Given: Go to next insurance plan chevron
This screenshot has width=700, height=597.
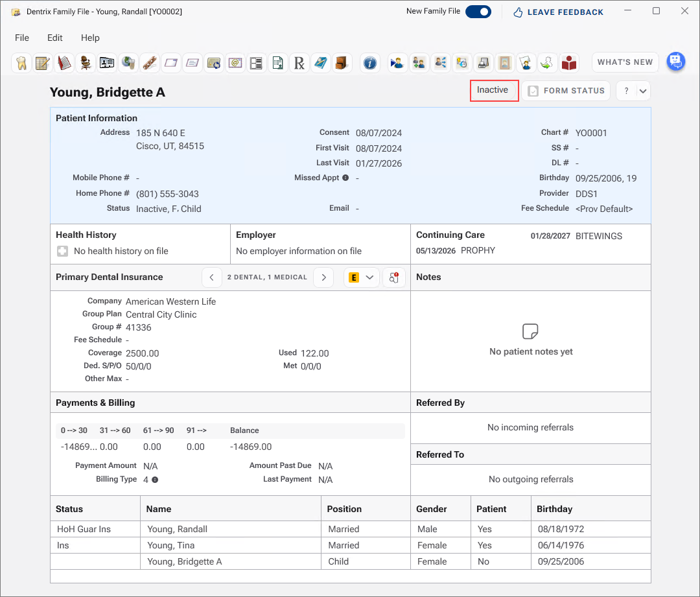Looking at the screenshot, I should (x=323, y=277).
